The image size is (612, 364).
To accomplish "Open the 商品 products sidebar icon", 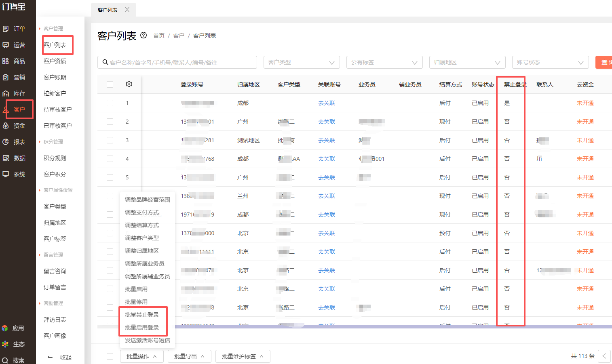I will (x=6, y=61).
